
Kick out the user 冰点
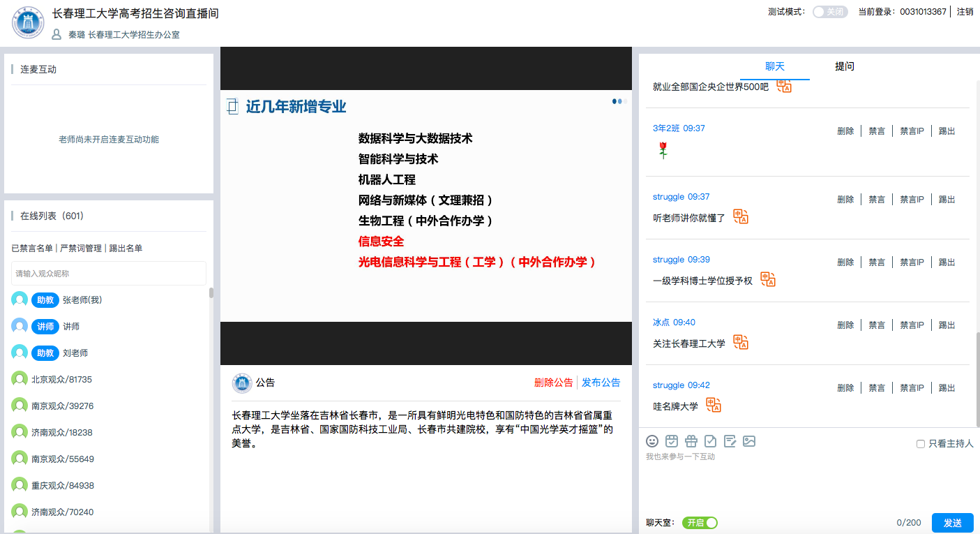click(947, 325)
